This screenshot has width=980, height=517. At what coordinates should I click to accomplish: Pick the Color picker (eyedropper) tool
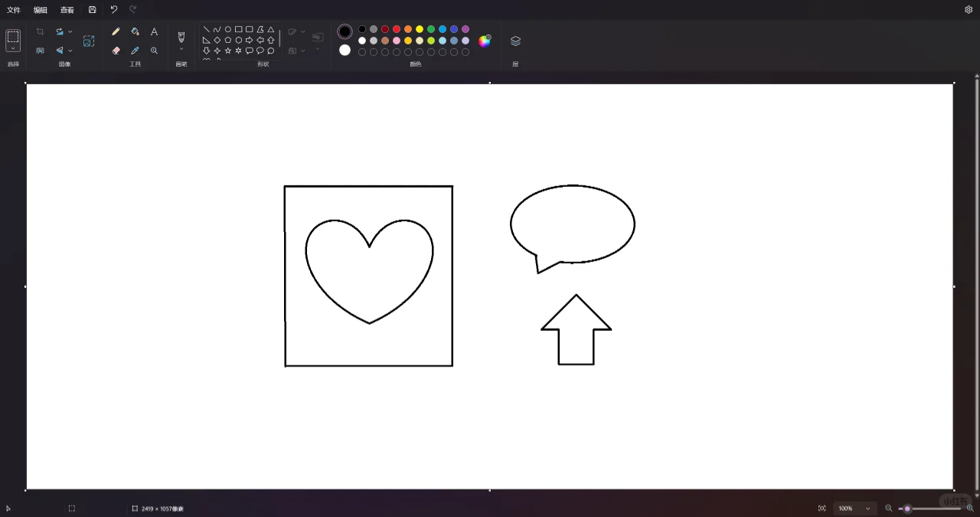(x=135, y=51)
